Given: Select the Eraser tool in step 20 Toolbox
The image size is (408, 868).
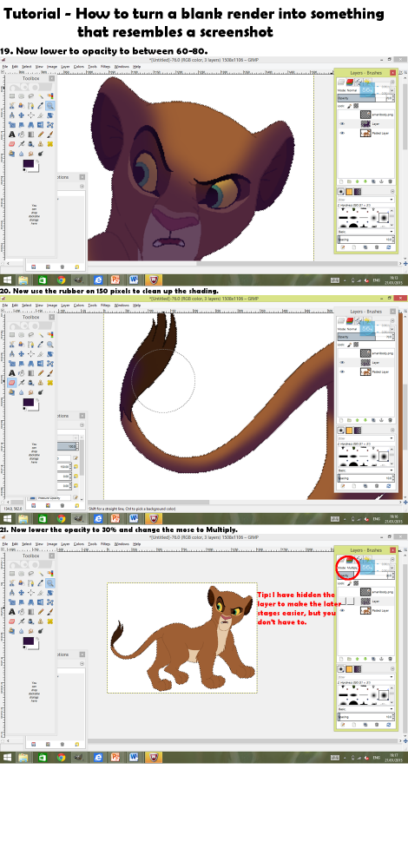Looking at the screenshot, I should [12, 383].
